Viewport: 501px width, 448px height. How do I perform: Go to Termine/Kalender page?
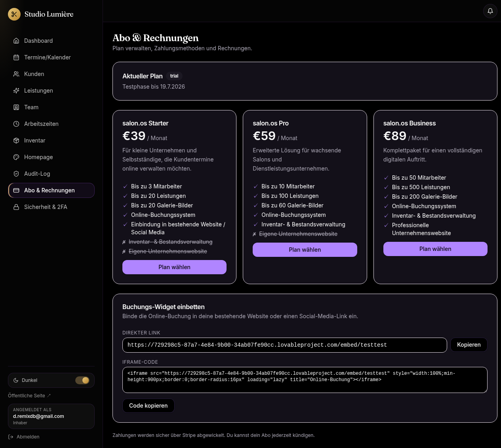tap(51, 57)
